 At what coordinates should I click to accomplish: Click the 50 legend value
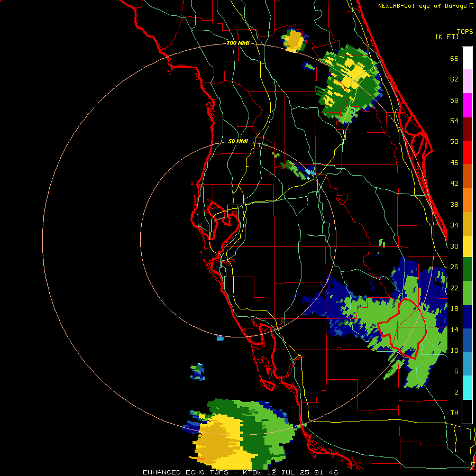pyautogui.click(x=454, y=141)
